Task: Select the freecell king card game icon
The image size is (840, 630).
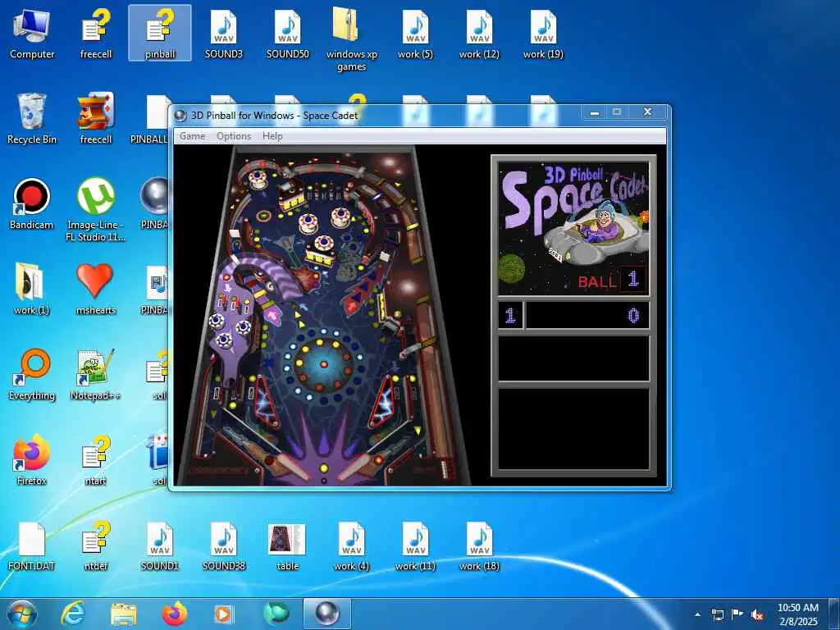Action: [x=96, y=119]
